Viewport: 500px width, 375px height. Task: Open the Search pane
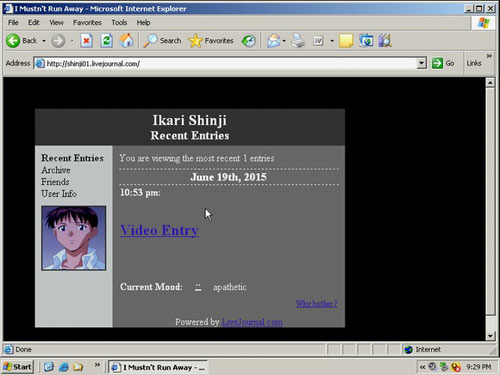(162, 41)
